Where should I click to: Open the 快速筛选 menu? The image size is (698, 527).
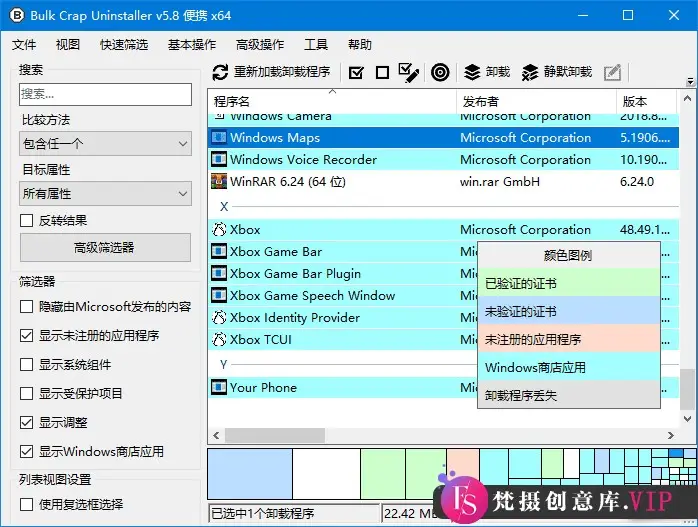124,45
